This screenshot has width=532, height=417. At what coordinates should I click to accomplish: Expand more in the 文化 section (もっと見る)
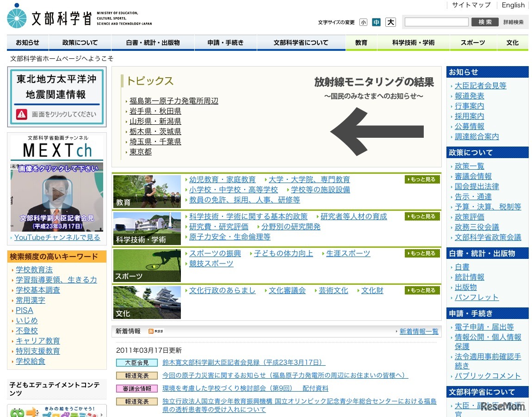[x=422, y=290]
